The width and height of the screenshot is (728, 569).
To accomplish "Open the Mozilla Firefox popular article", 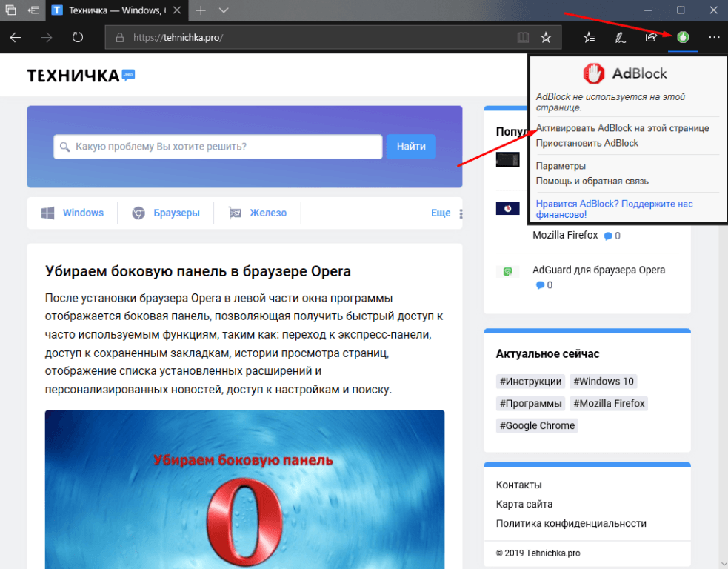I will [x=565, y=235].
